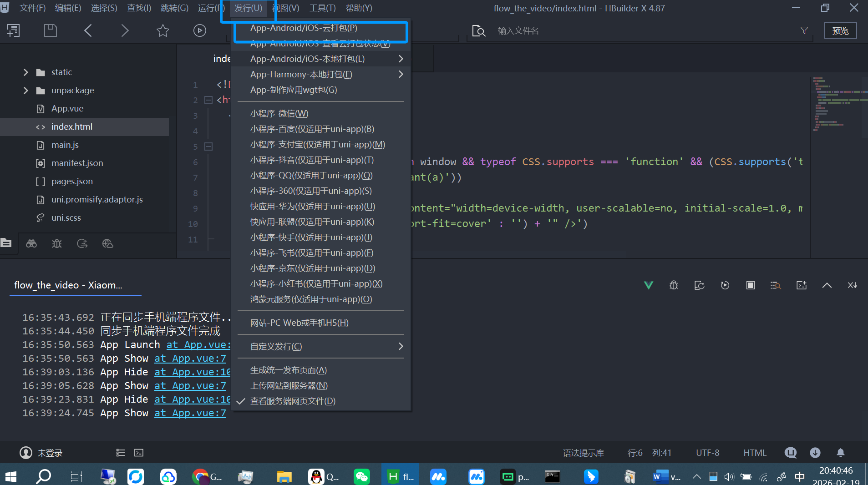Viewport: 868px width, 485px height.
Task: Click the save file toolbar icon
Action: (x=50, y=30)
